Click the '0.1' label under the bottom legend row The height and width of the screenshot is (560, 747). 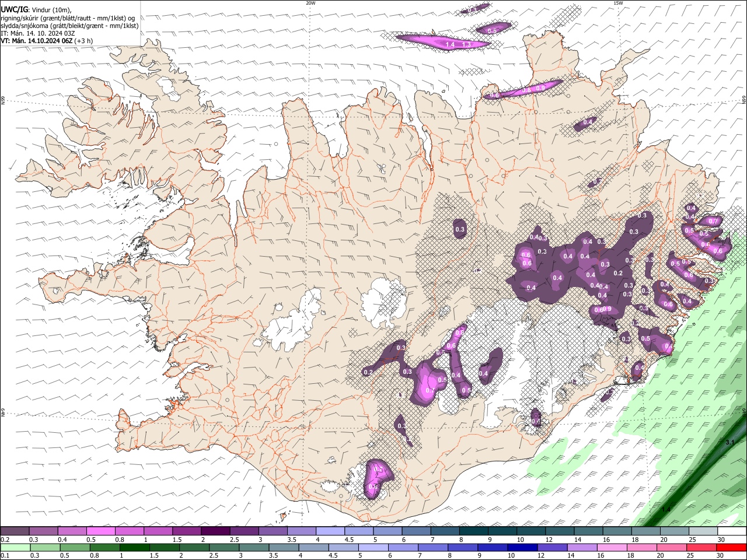pyautogui.click(x=5, y=555)
